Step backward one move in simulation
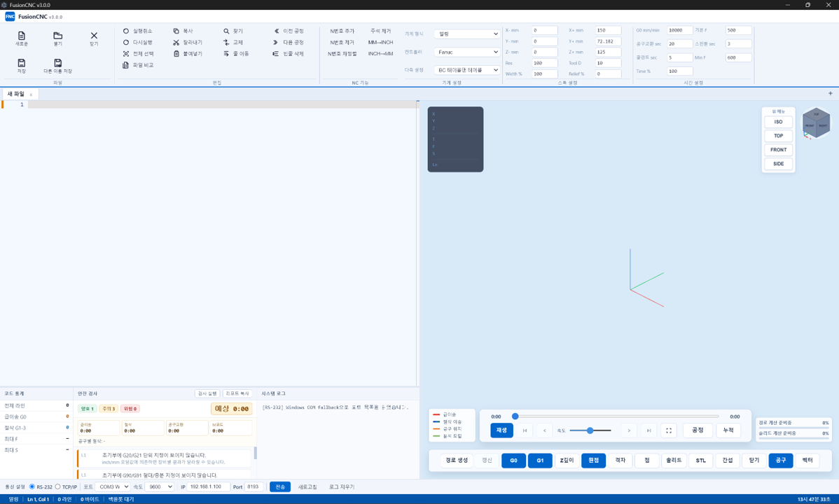This screenshot has width=839, height=504. (x=545, y=430)
